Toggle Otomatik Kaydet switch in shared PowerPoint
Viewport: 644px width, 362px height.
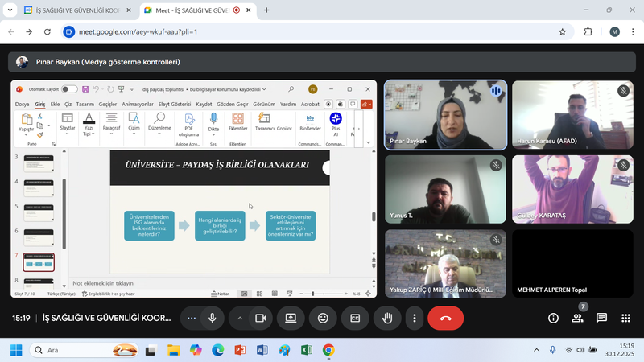point(69,89)
